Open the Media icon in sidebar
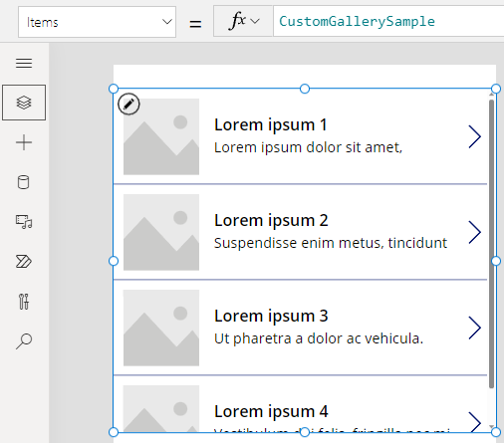 click(x=24, y=222)
